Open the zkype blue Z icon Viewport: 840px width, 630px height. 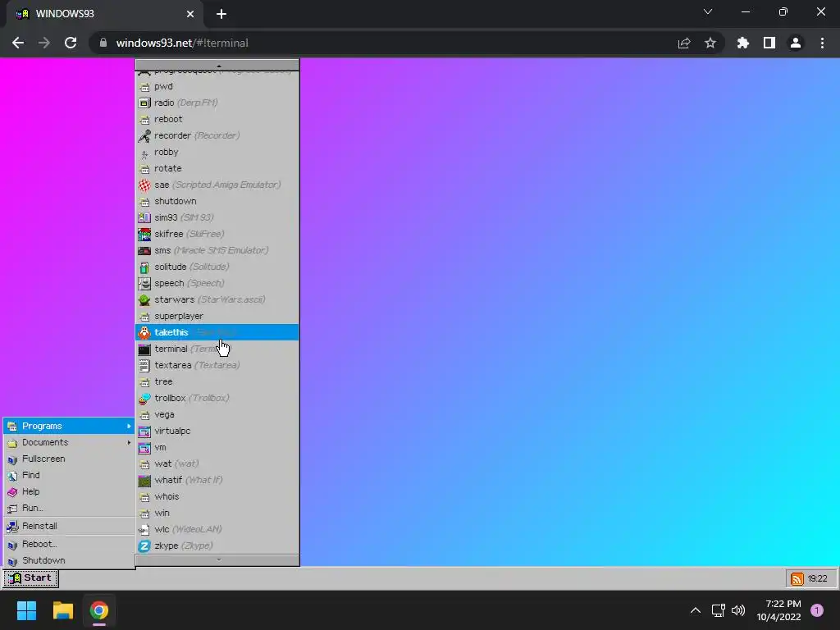click(x=144, y=546)
